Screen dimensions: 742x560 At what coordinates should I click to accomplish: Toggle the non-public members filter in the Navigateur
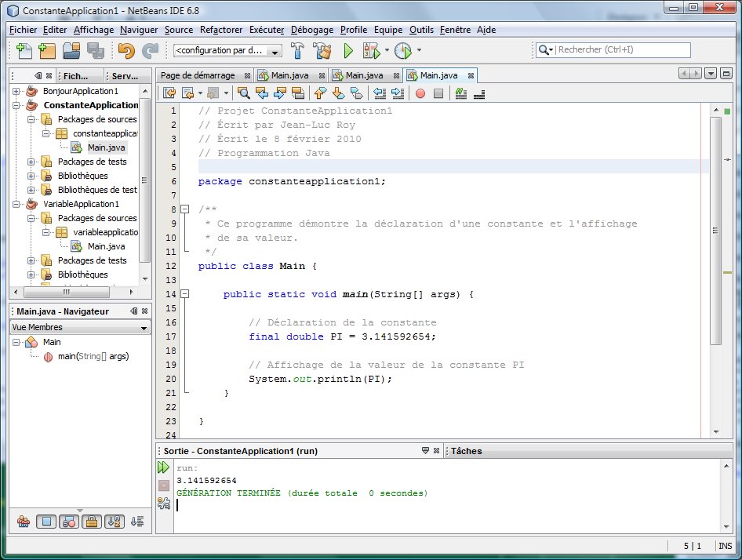click(92, 522)
